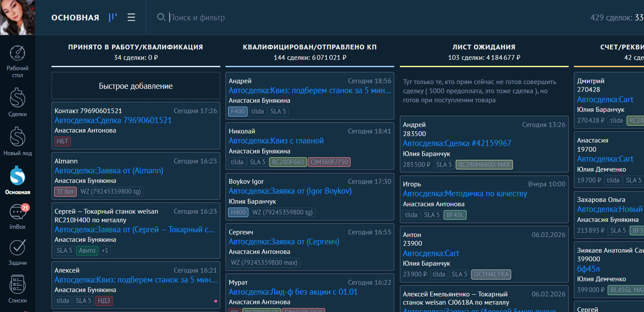The image size is (644, 312).
Task: Open the Списки lists icon
Action: (x=17, y=289)
